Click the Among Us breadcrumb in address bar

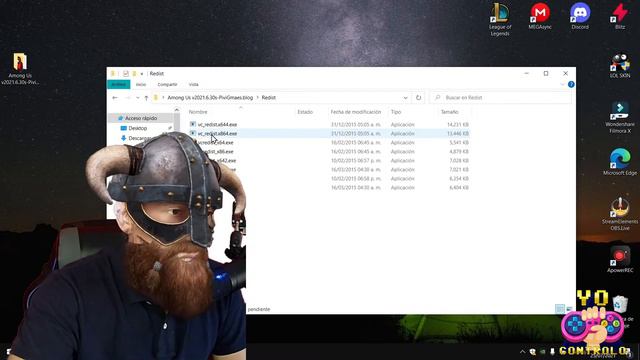[x=210, y=98]
